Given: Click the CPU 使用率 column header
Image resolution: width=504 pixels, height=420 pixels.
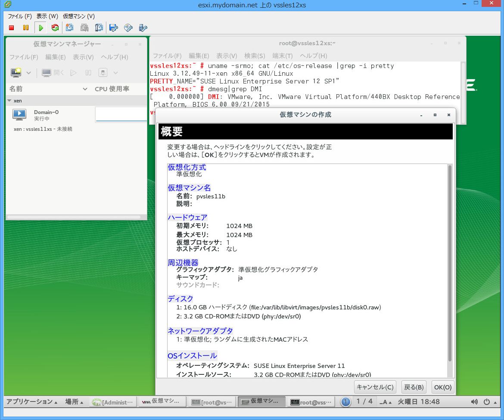Looking at the screenshot, I should [x=112, y=89].
